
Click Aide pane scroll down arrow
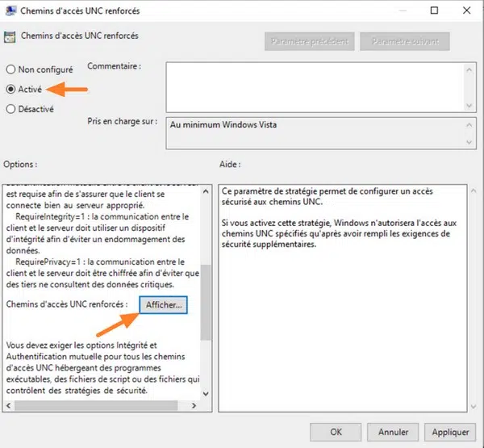click(474, 407)
